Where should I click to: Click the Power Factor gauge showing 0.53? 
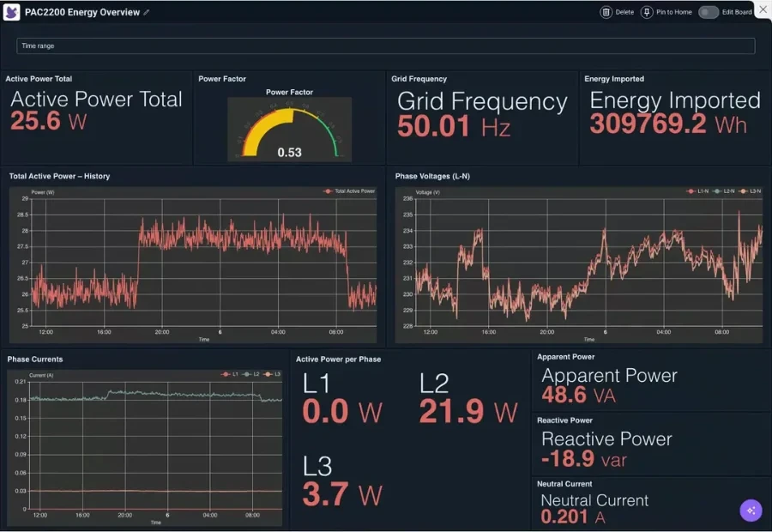point(290,130)
